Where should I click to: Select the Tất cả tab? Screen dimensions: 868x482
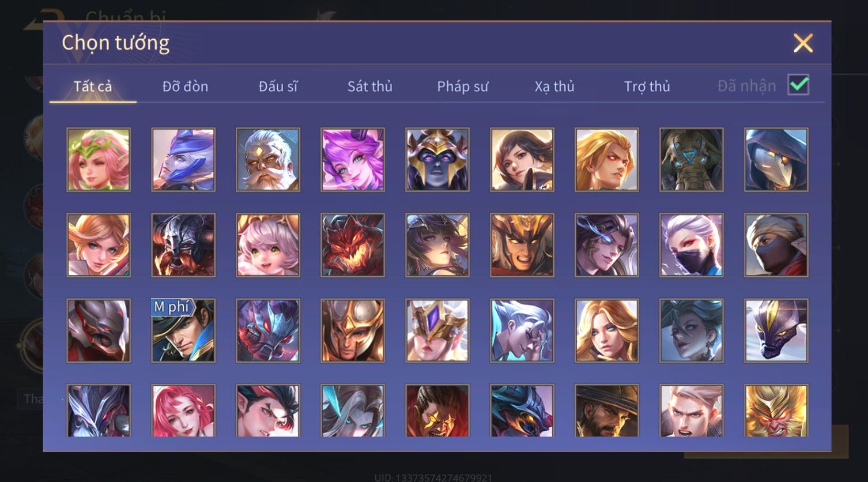pyautogui.click(x=93, y=86)
